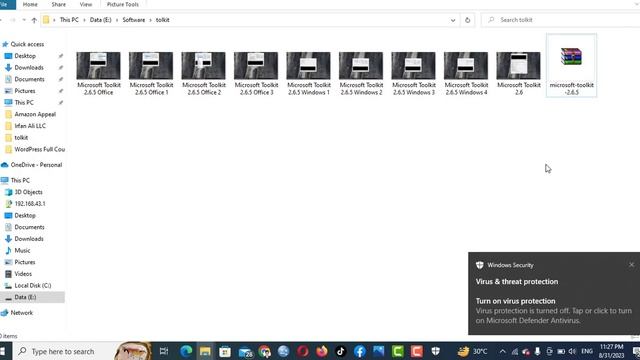Open pinned Pictures under Quick access
This screenshot has width=640, height=360.
(x=24, y=91)
